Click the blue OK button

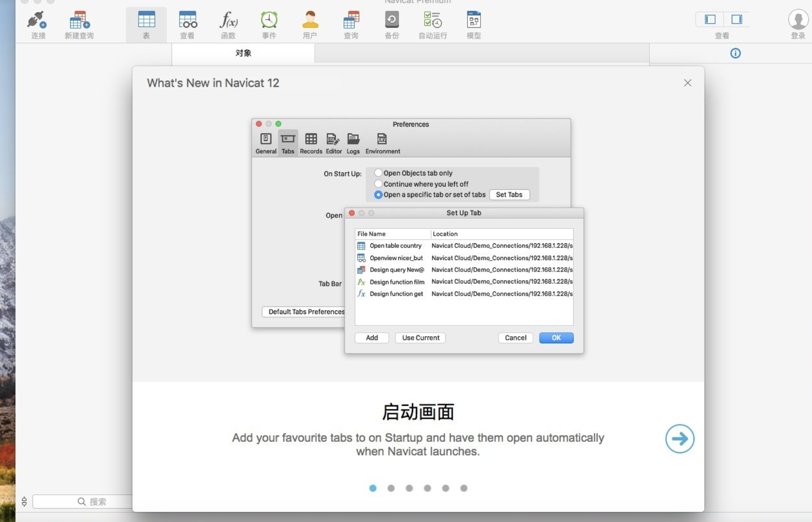[556, 337]
